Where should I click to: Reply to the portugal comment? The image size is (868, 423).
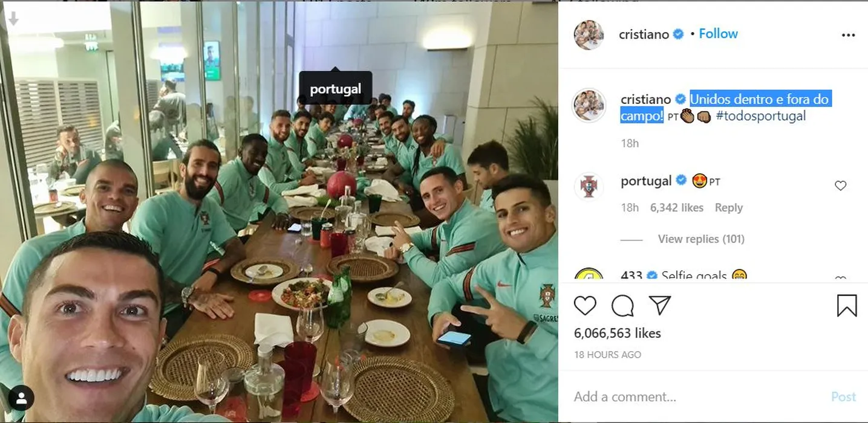point(728,207)
